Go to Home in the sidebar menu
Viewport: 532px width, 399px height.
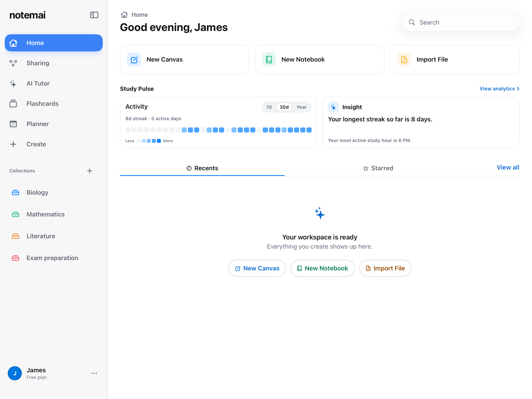[54, 43]
